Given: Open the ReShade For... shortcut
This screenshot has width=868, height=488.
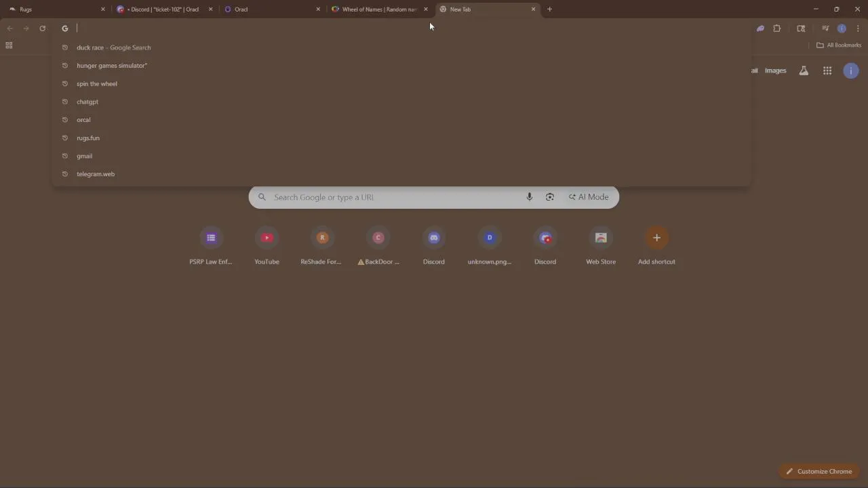Looking at the screenshot, I should (x=322, y=247).
